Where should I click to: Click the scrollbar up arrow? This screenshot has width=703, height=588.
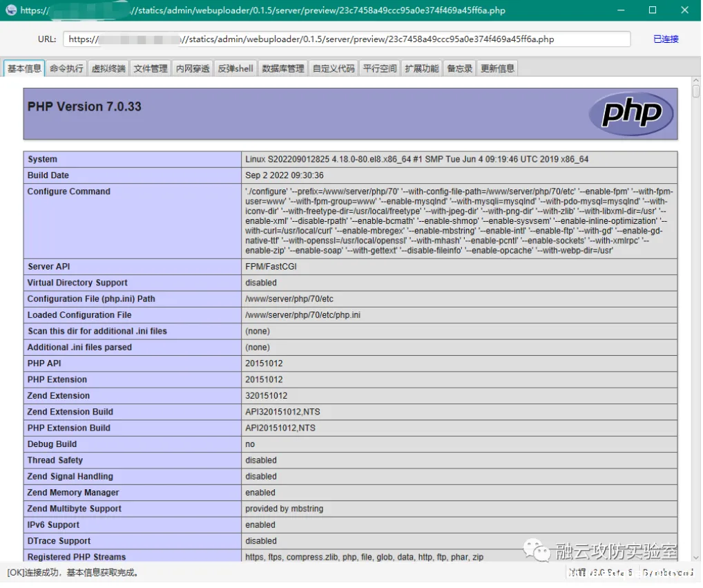click(x=695, y=82)
